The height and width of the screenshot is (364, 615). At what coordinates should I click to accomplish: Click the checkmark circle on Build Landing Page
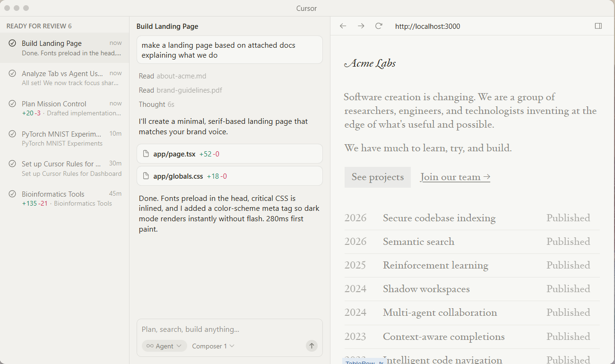pos(11,43)
